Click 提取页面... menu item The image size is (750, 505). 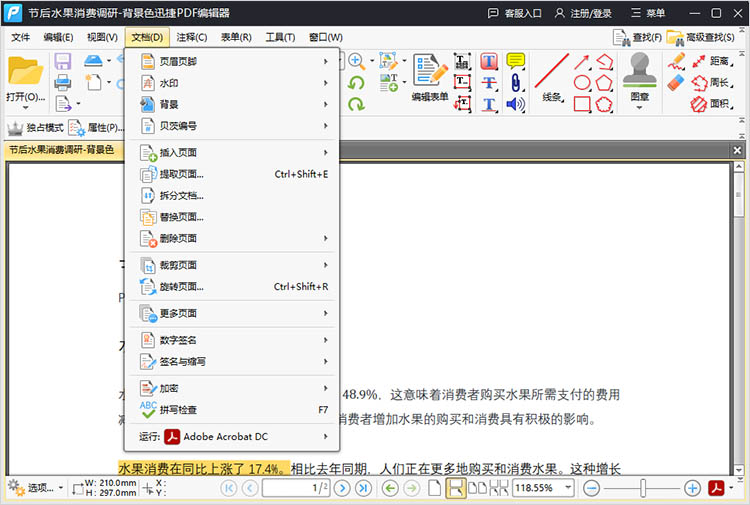pyautogui.click(x=232, y=174)
